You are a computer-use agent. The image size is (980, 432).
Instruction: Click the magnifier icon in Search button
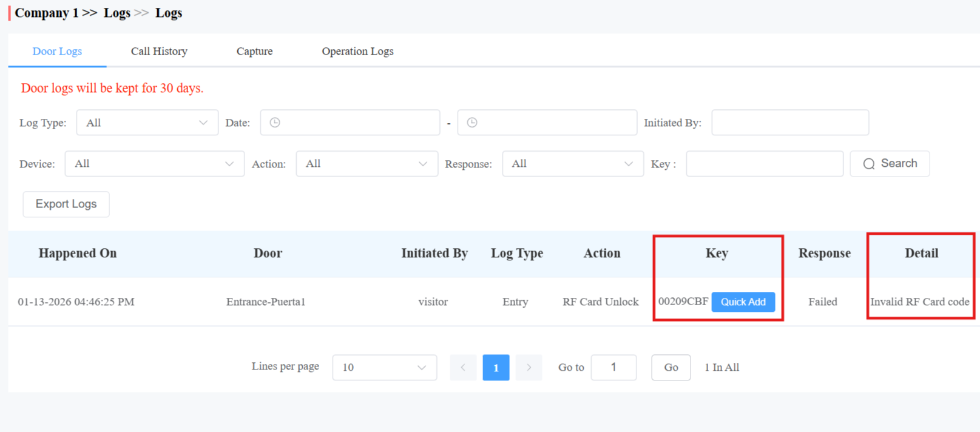869,164
